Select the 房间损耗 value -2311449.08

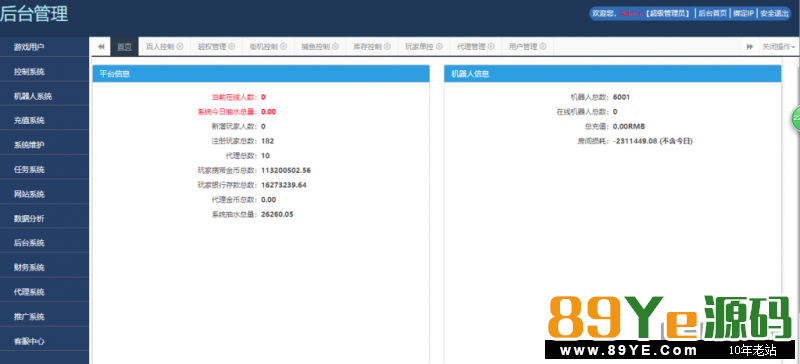635,141
